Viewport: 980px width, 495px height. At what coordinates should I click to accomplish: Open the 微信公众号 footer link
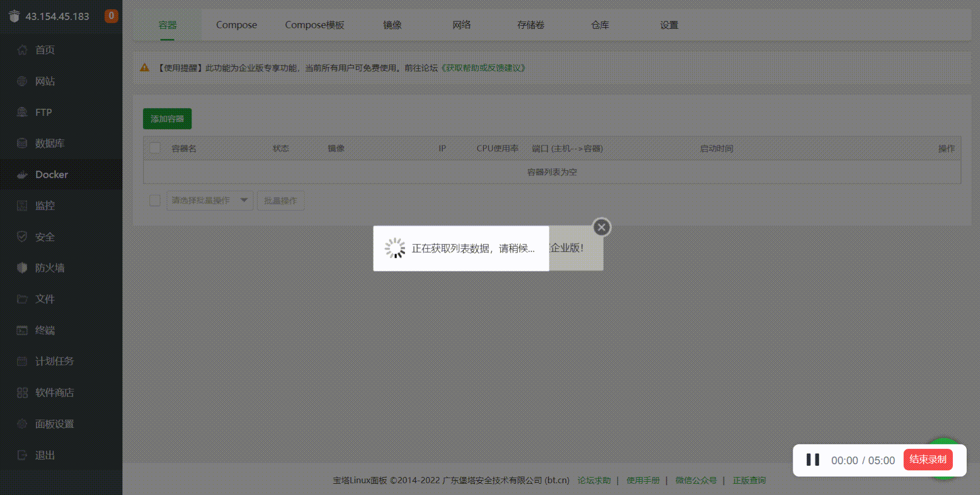(696, 480)
